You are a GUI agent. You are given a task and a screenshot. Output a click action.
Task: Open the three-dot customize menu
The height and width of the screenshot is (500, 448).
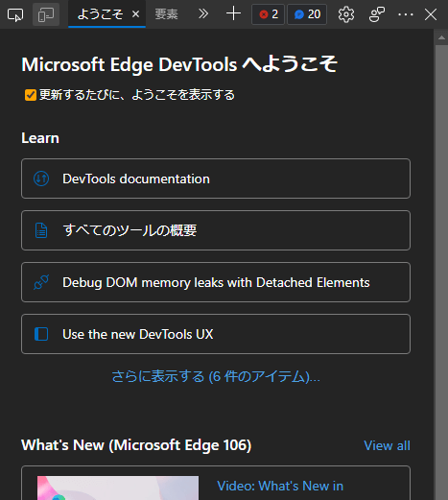(x=406, y=14)
